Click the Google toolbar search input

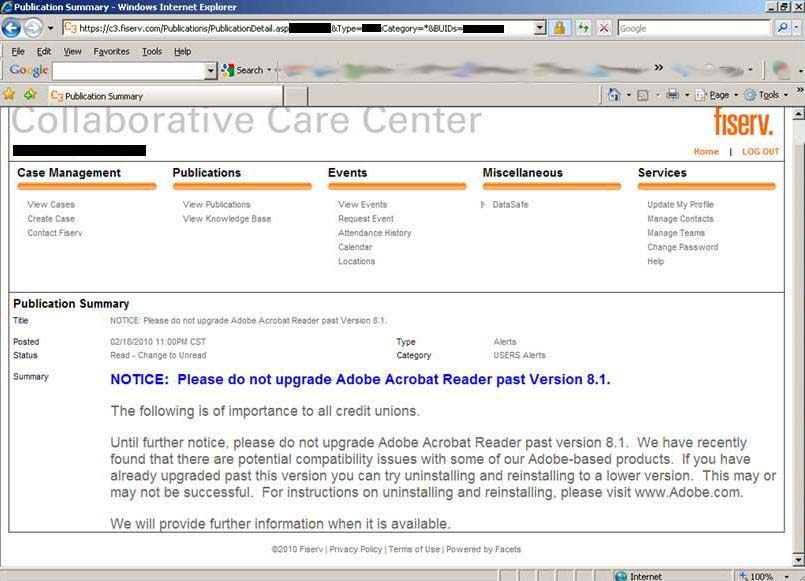[x=128, y=71]
